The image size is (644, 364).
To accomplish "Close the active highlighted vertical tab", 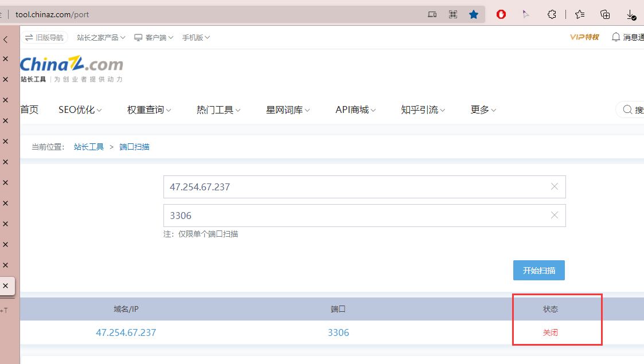I will point(5,285).
